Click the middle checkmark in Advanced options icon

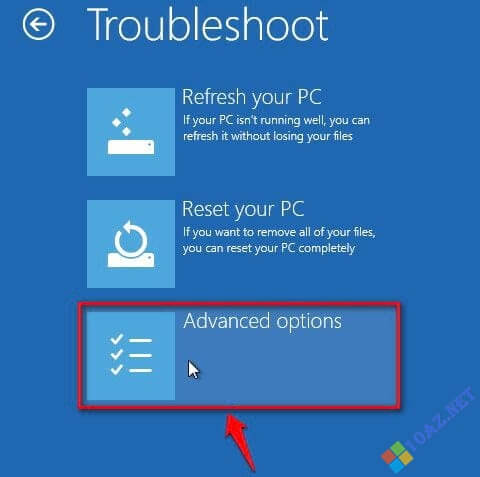click(117, 354)
